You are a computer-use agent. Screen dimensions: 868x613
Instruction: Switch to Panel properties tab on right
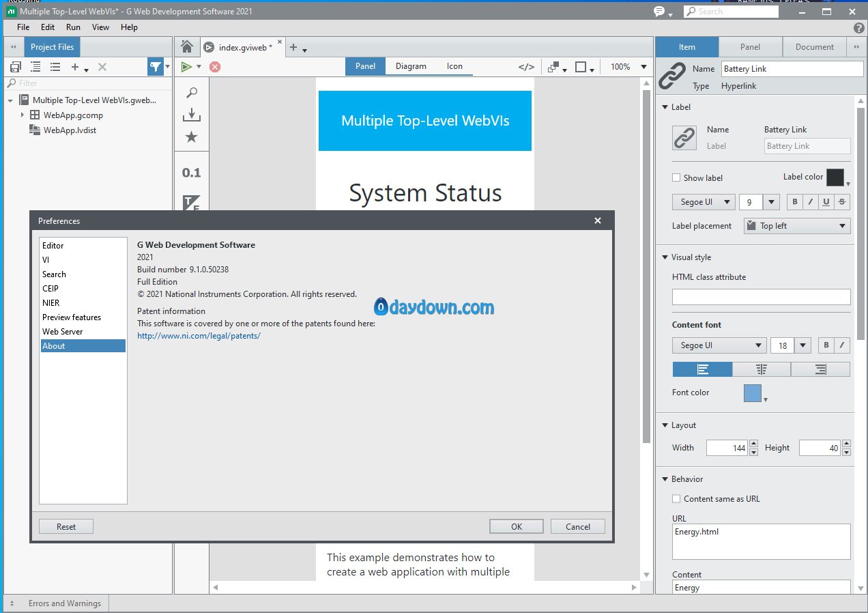pos(750,47)
